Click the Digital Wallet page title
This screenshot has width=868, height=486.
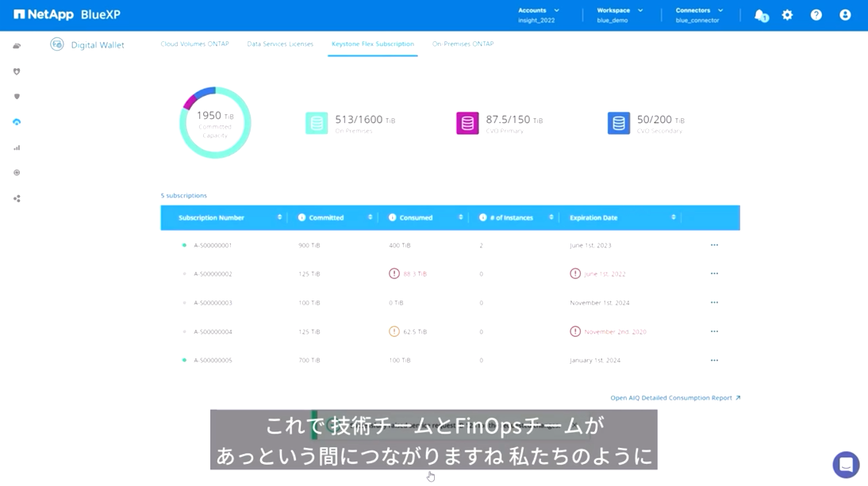98,44
